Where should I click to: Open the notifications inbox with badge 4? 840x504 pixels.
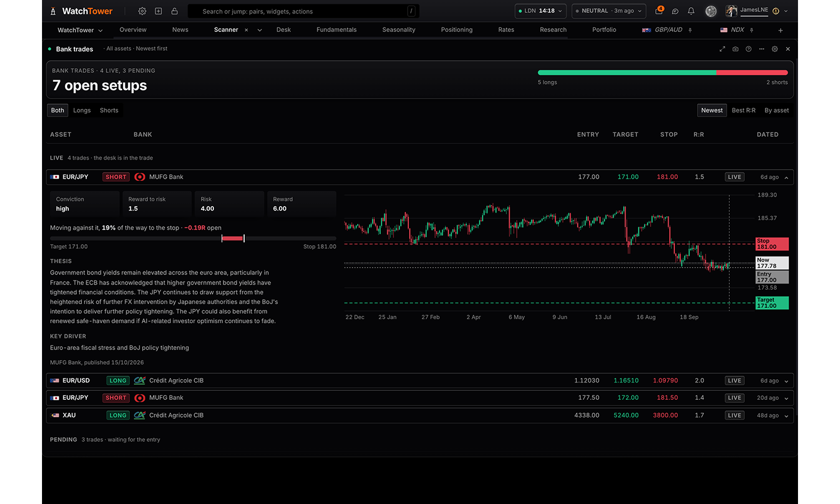(659, 11)
